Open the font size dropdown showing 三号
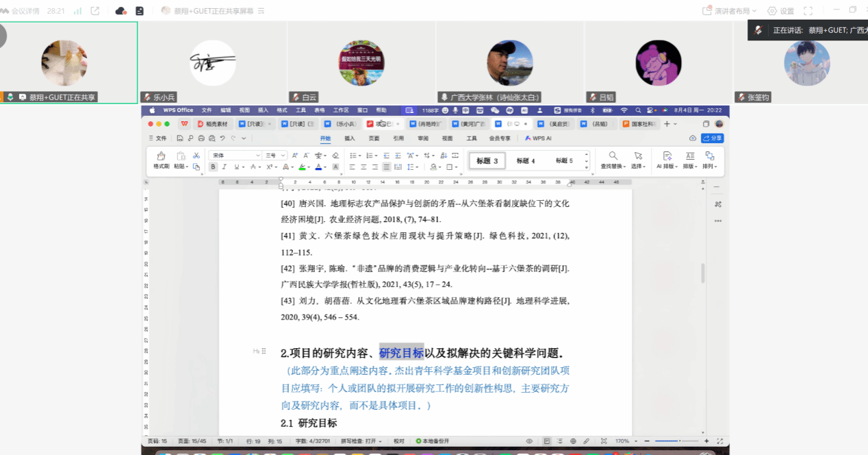Image resolution: width=868 pixels, height=455 pixels. pyautogui.click(x=275, y=156)
